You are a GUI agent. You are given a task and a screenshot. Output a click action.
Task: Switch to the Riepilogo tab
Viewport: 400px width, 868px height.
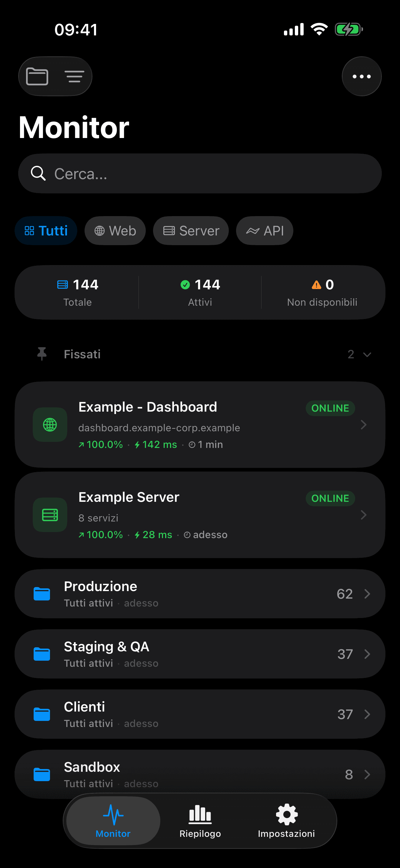[x=200, y=821]
